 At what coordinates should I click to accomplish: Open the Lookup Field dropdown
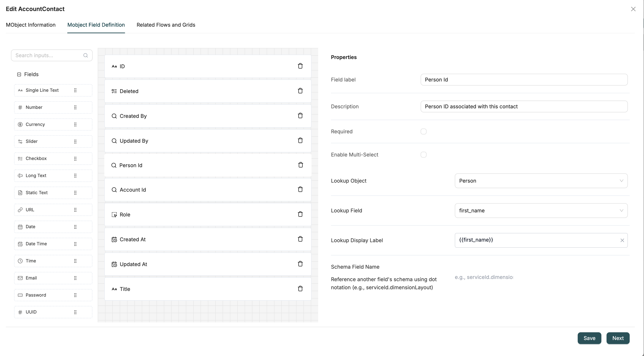541,211
